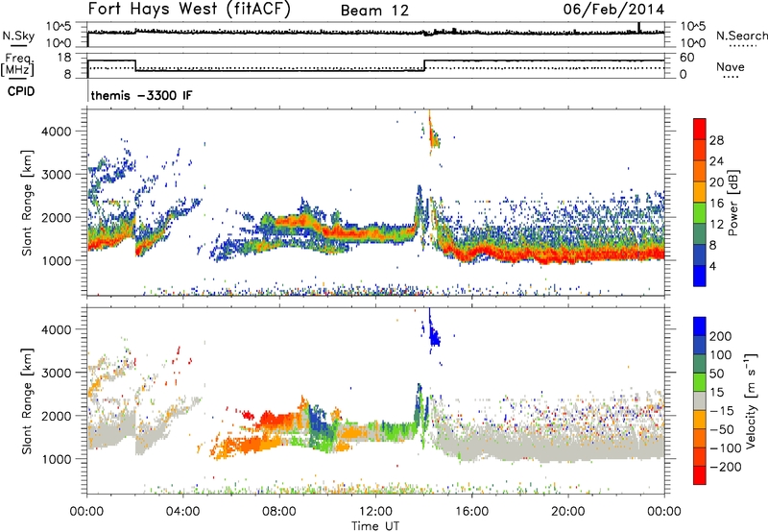Screen dimensions: 768x532
Task: Click the '08:00' time axis tick label
Action: (279, 512)
